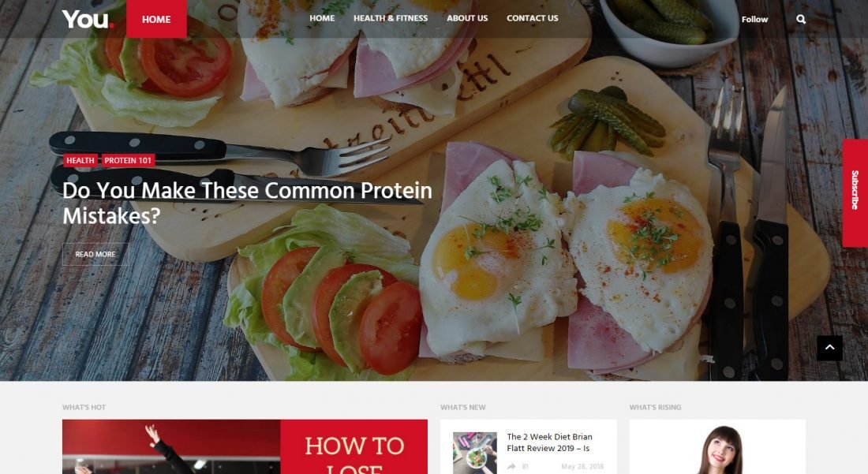Visit the About Us page
The height and width of the screenshot is (474, 868).
tap(467, 18)
